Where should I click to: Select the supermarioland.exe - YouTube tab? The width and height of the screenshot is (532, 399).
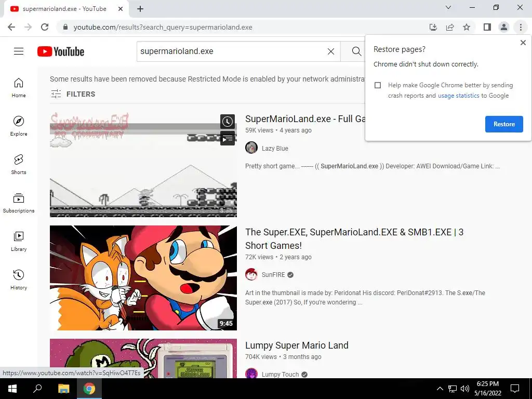coord(64,9)
